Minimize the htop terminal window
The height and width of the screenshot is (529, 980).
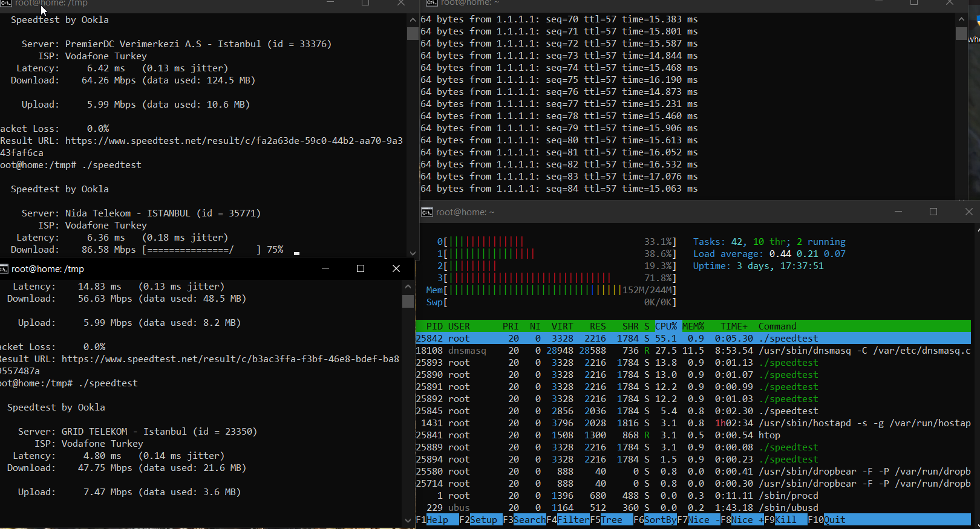[898, 212]
